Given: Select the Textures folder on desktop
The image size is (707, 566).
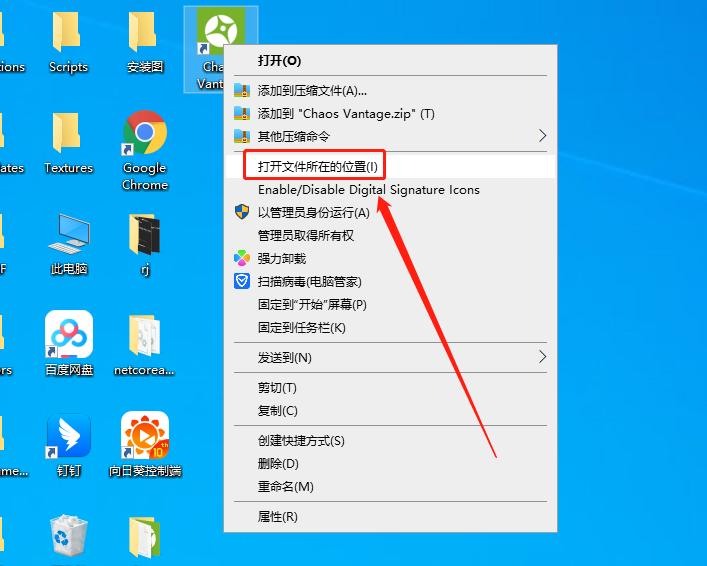Looking at the screenshot, I should 69,133.
